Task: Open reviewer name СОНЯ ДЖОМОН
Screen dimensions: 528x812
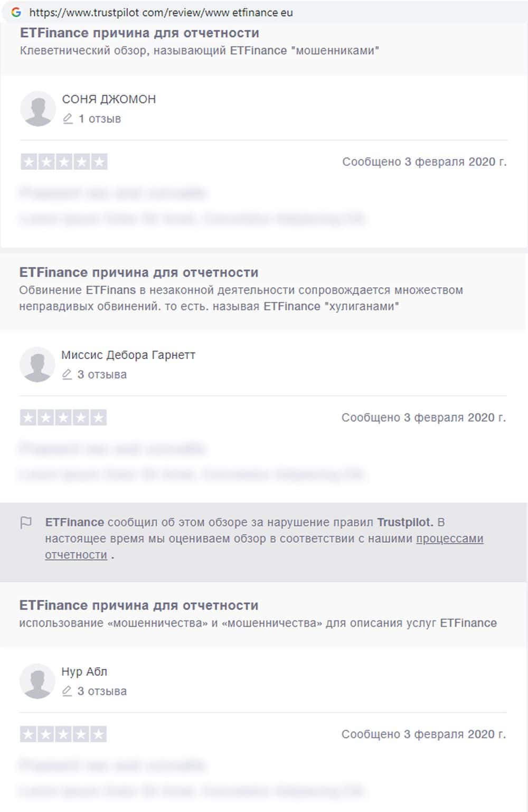Action: click(109, 99)
